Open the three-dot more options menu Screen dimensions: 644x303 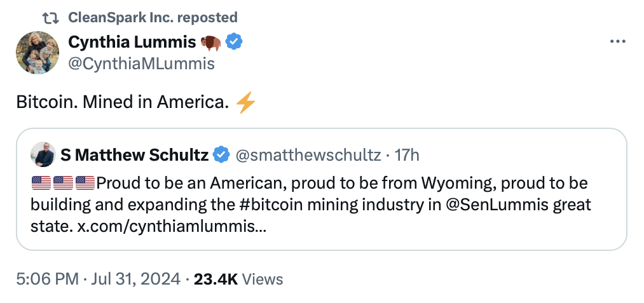click(x=618, y=42)
